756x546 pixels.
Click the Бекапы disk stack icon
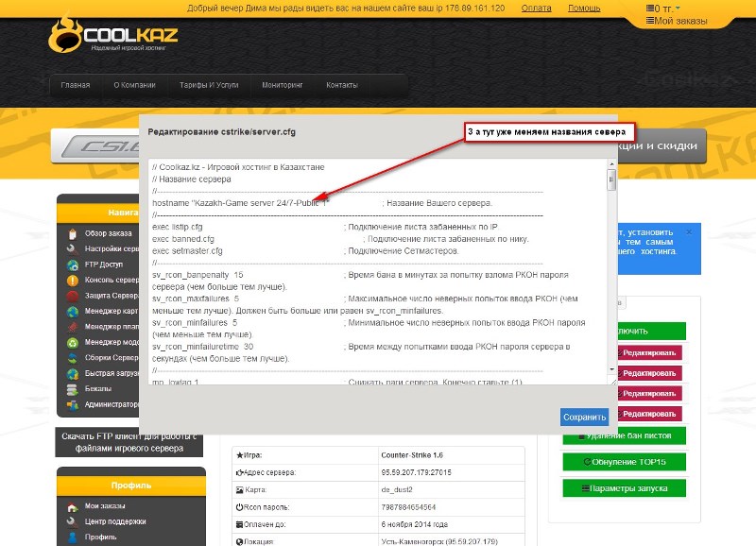[73, 389]
